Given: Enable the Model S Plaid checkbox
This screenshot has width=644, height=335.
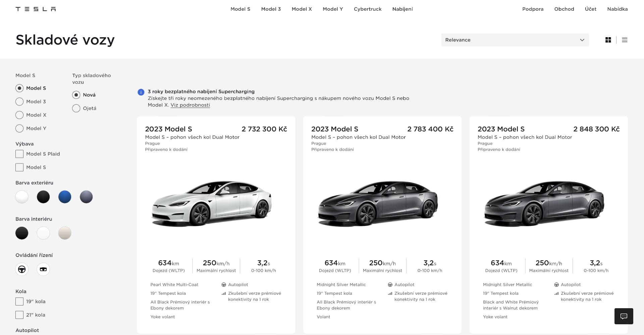Looking at the screenshot, I should coord(19,154).
